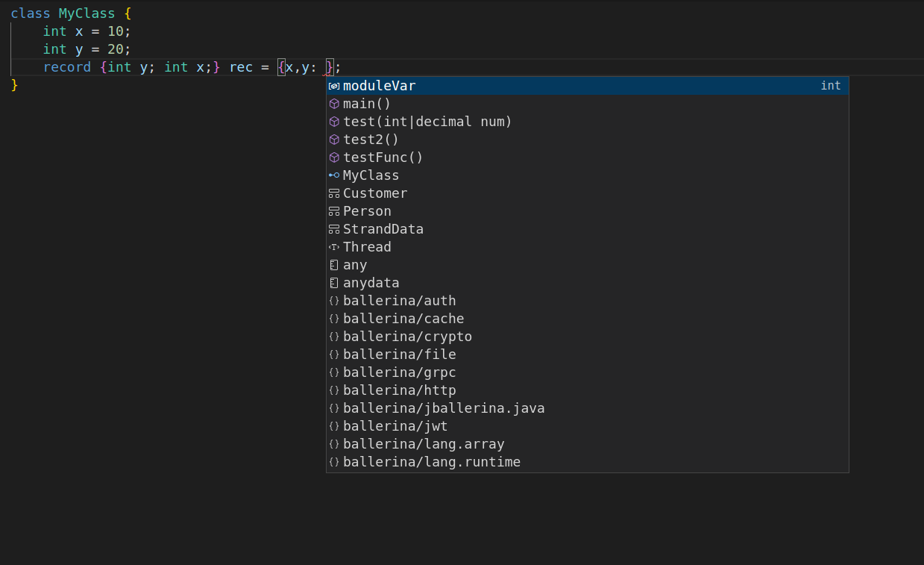Pick the main() suggestion

click(588, 104)
